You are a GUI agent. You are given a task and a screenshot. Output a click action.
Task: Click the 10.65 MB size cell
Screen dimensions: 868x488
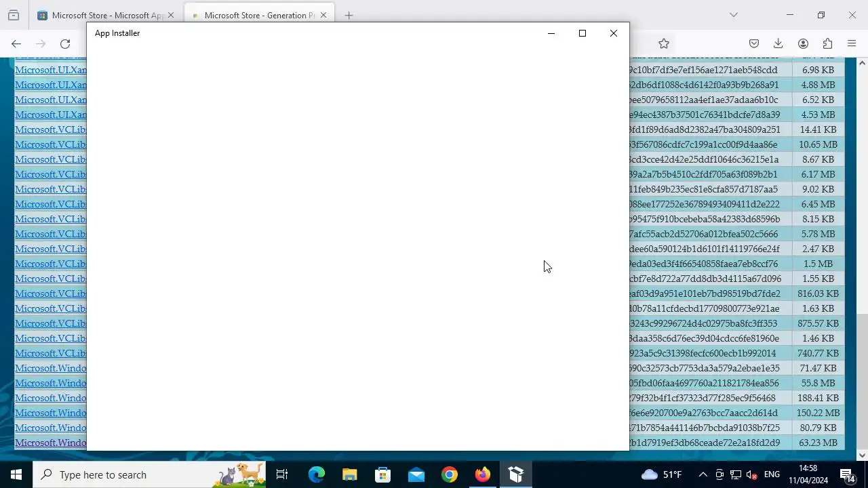(x=818, y=144)
